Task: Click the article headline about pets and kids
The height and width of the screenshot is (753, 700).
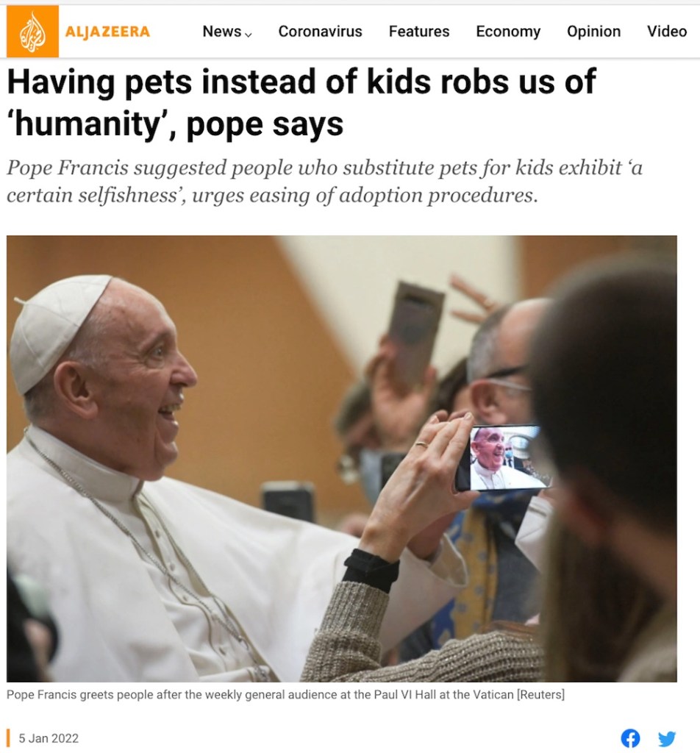Action: (301, 102)
